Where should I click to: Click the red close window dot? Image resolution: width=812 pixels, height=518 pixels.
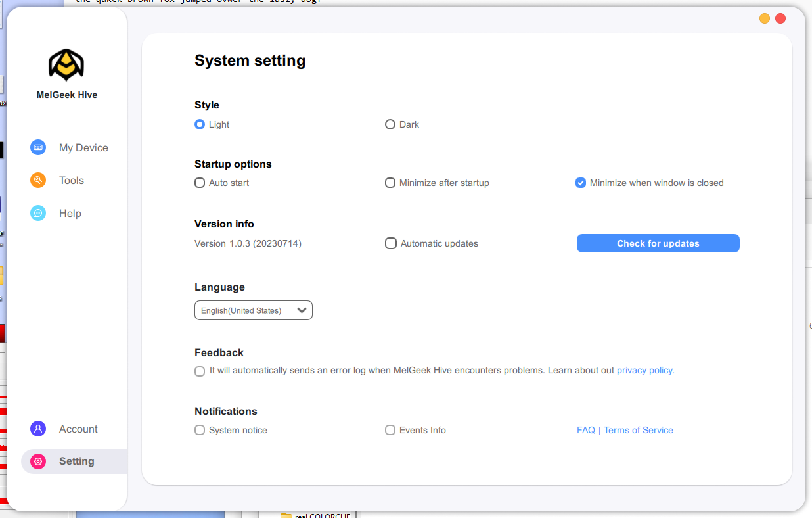click(x=780, y=18)
